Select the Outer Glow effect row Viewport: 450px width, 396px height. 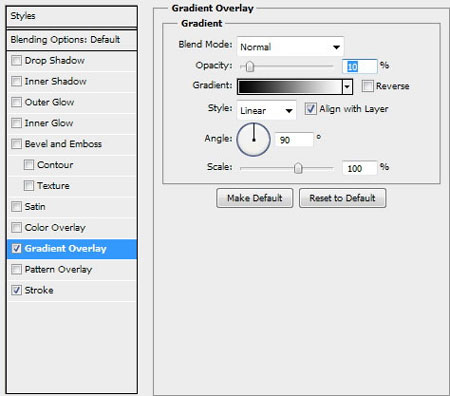72,102
